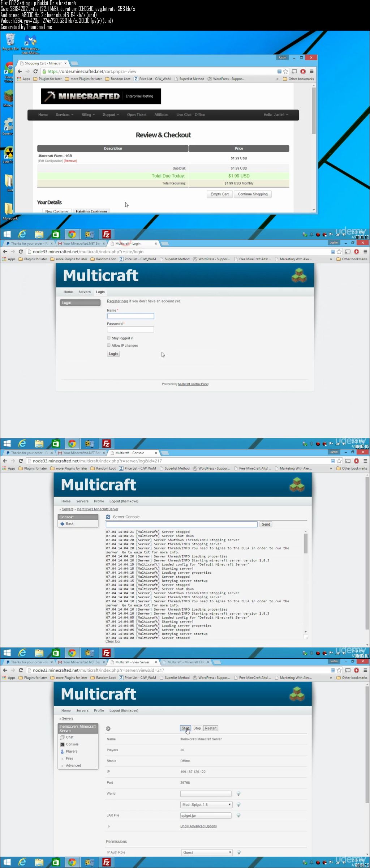Open the Malwarebytes Anti-Malware desktop icon
Viewport: 370px width, 868px height.
click(x=30, y=44)
